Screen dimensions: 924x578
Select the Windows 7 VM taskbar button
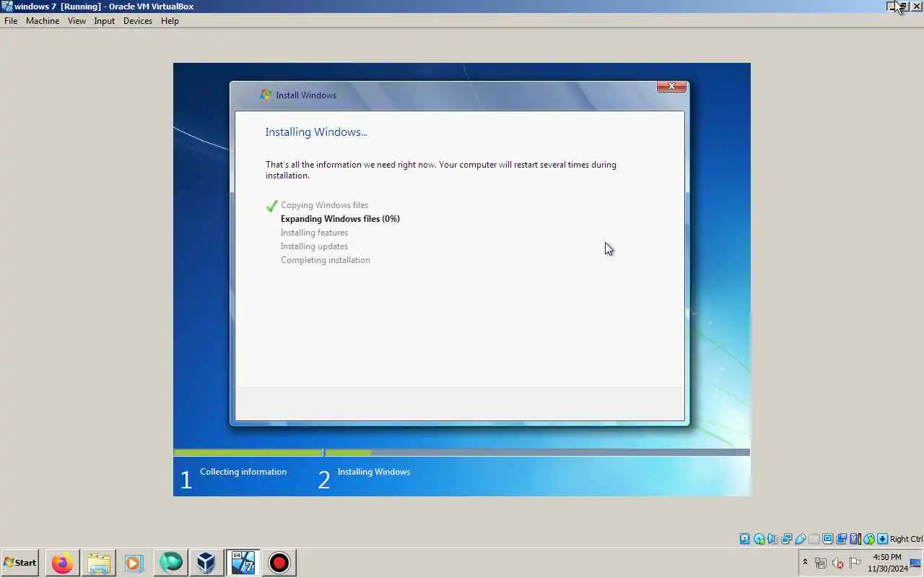243,562
